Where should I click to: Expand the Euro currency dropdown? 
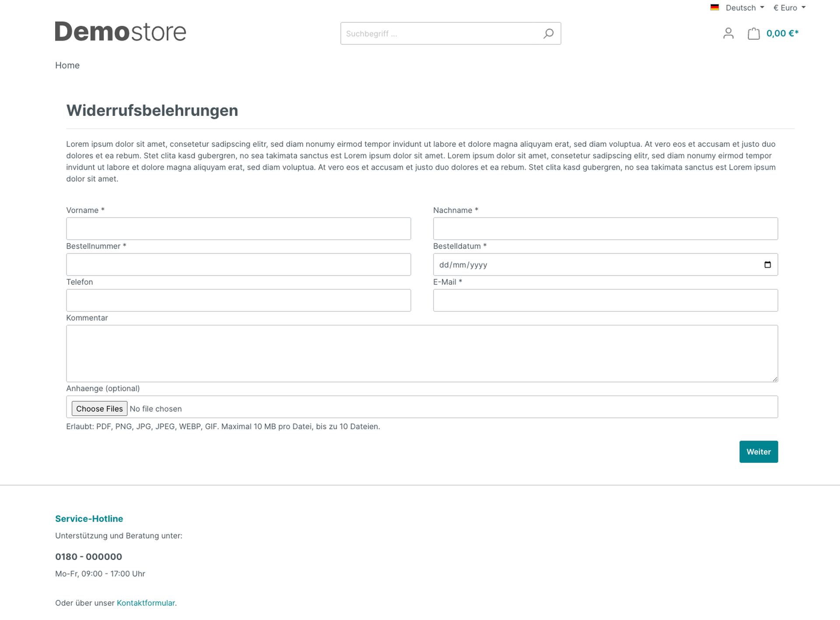click(789, 7)
